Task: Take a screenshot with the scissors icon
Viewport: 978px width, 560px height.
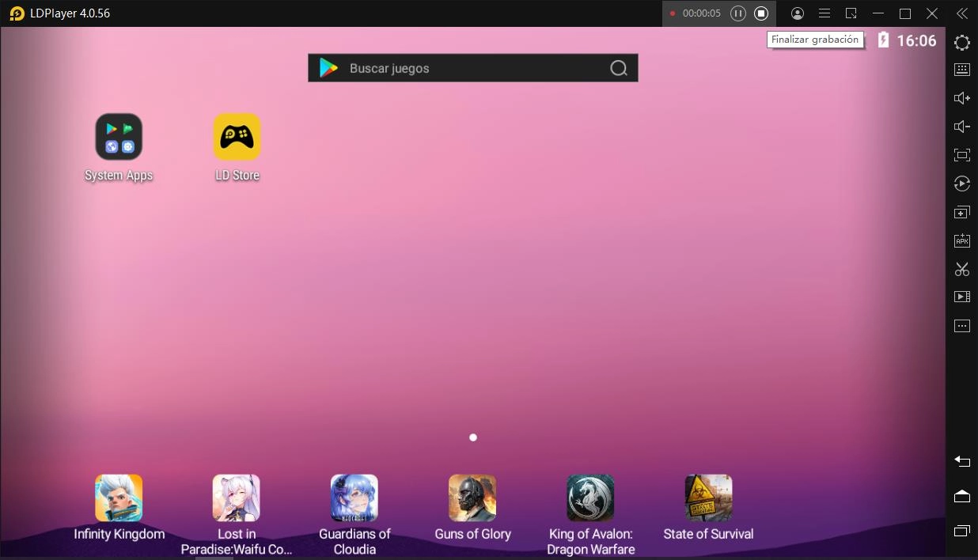Action: 962,269
